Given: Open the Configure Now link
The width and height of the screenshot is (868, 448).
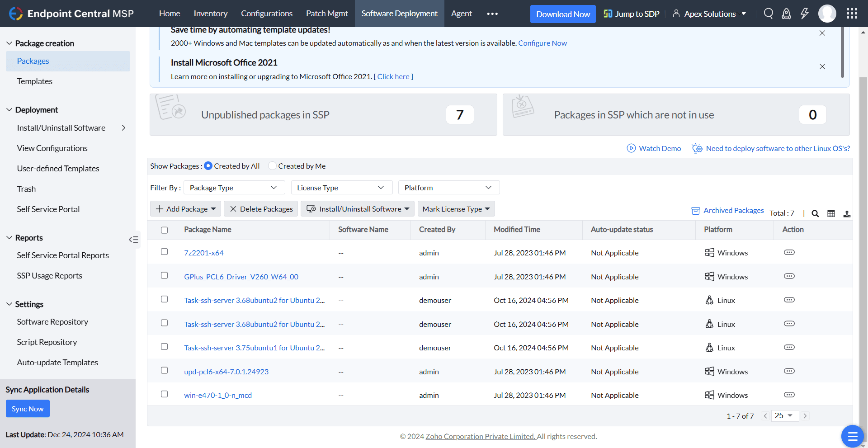Looking at the screenshot, I should pyautogui.click(x=542, y=43).
